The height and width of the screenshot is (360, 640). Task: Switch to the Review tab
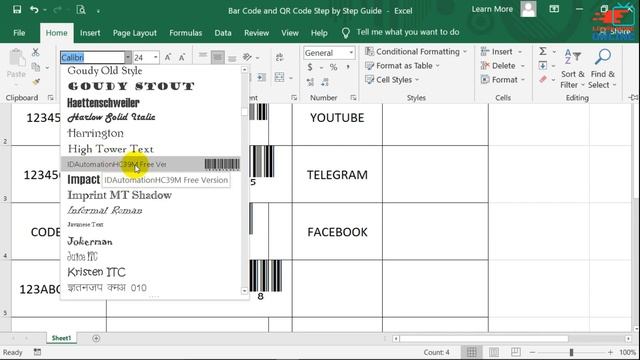[256, 33]
